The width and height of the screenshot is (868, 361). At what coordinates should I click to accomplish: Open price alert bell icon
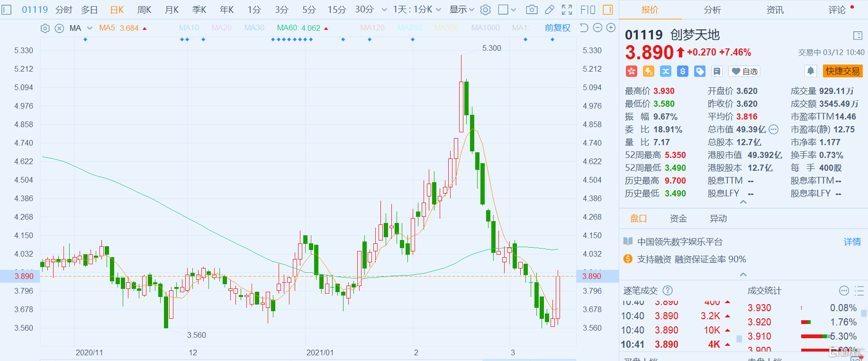(x=811, y=71)
